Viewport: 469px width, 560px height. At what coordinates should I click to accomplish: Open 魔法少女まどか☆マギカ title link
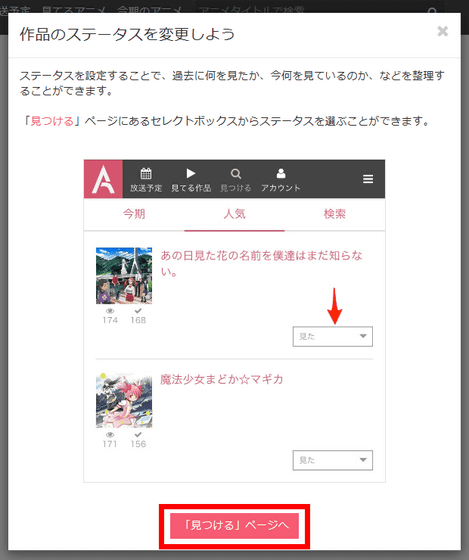click(x=221, y=379)
